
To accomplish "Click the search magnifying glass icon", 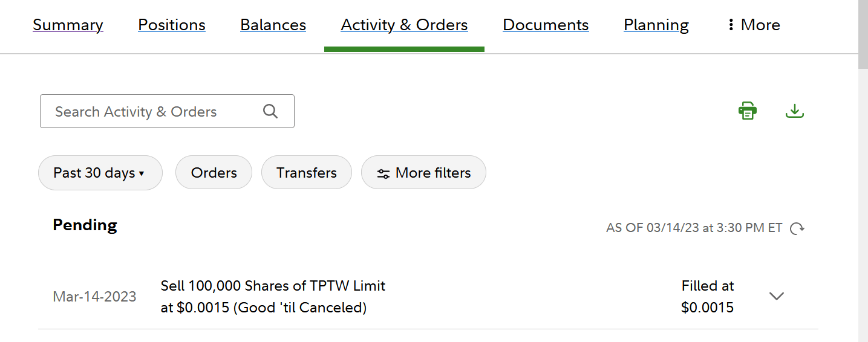I will pos(270,111).
